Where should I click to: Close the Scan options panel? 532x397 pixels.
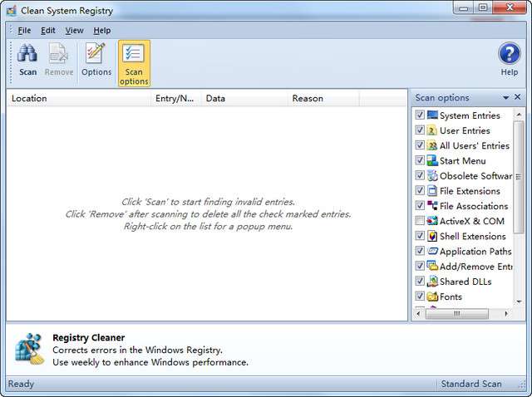click(517, 97)
